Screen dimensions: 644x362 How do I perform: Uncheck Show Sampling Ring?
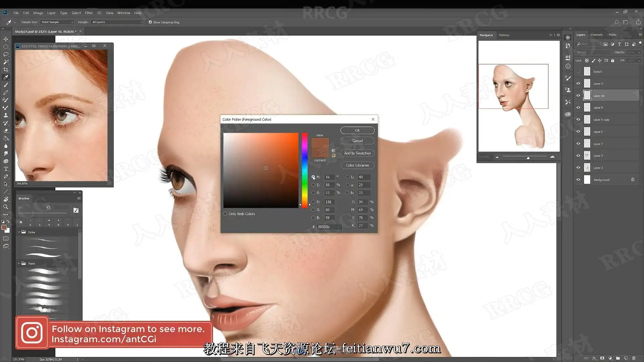click(150, 22)
